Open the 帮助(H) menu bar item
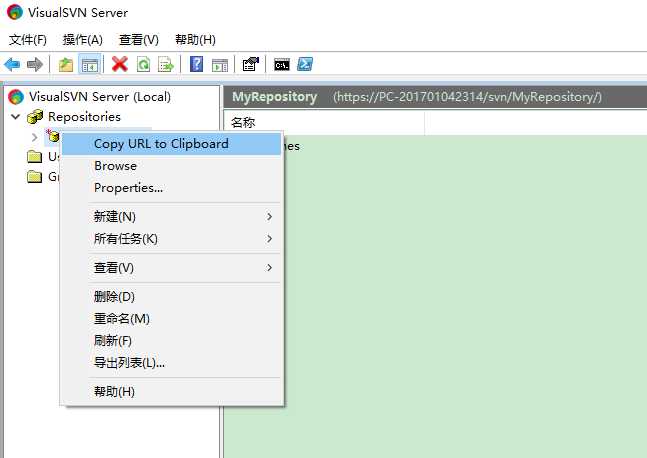 point(195,40)
